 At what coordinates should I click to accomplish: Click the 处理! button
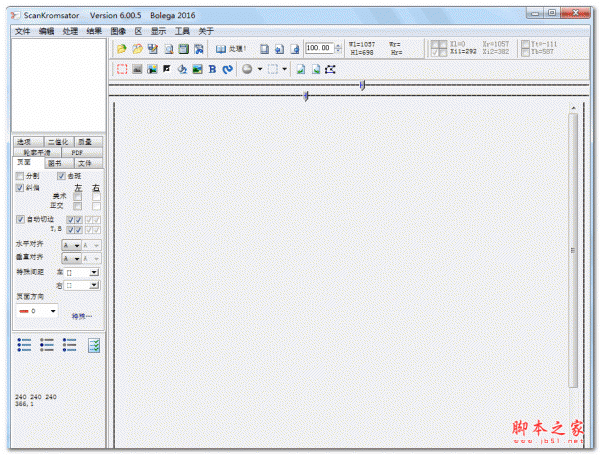231,49
